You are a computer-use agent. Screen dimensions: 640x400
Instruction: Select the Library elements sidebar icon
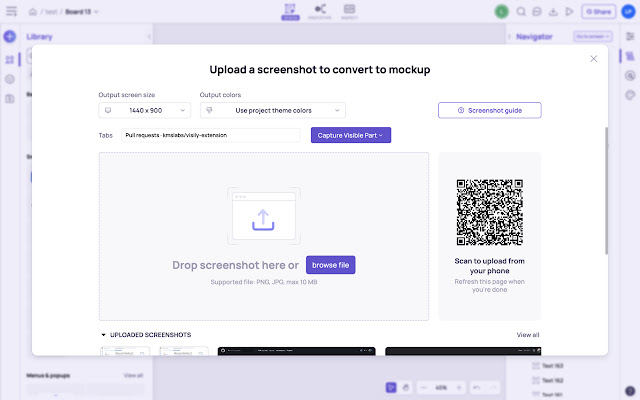point(10,60)
